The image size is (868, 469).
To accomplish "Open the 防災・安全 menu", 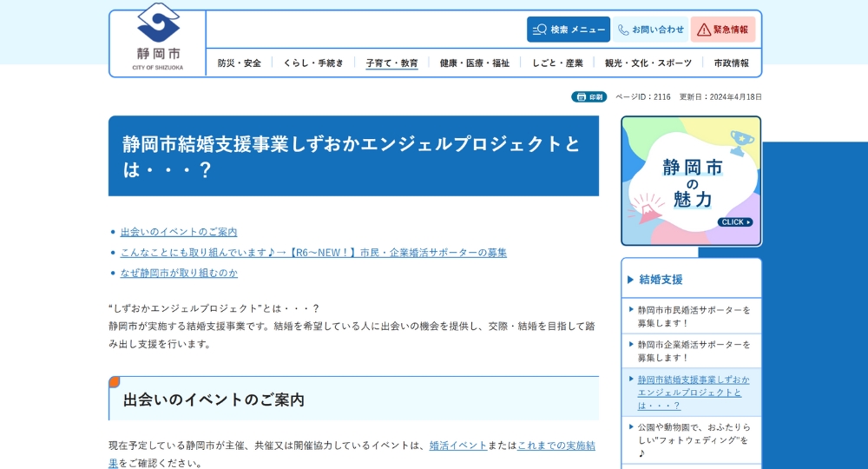I will tap(240, 63).
